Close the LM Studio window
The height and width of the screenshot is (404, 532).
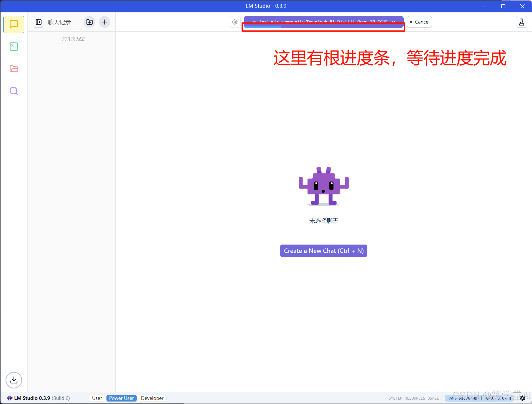click(x=522, y=6)
